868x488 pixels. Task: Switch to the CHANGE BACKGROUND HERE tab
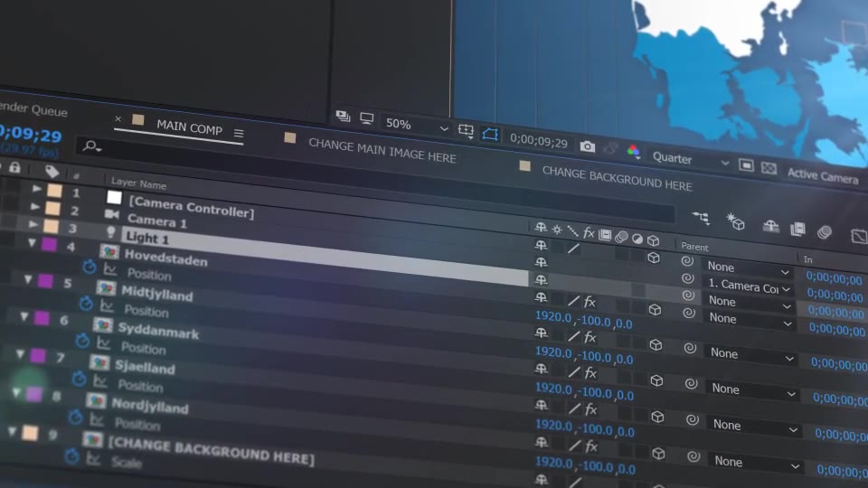click(x=617, y=179)
